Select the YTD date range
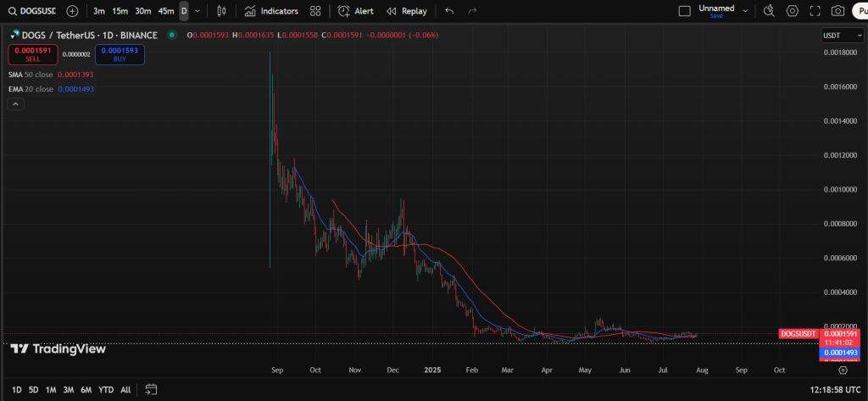Viewport: 868px width, 401px height. (106, 390)
